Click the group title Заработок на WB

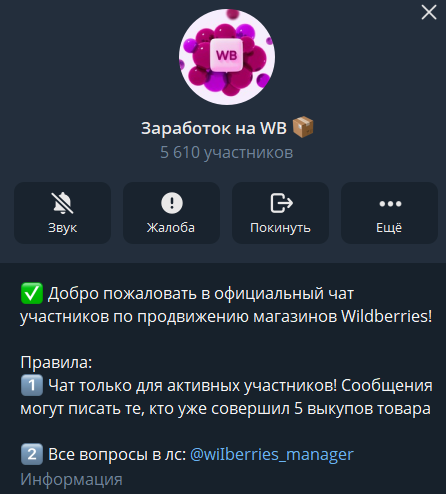pyautogui.click(x=214, y=128)
